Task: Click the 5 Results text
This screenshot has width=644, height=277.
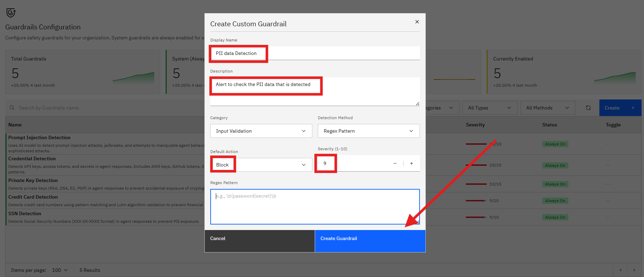Action: coord(90,270)
